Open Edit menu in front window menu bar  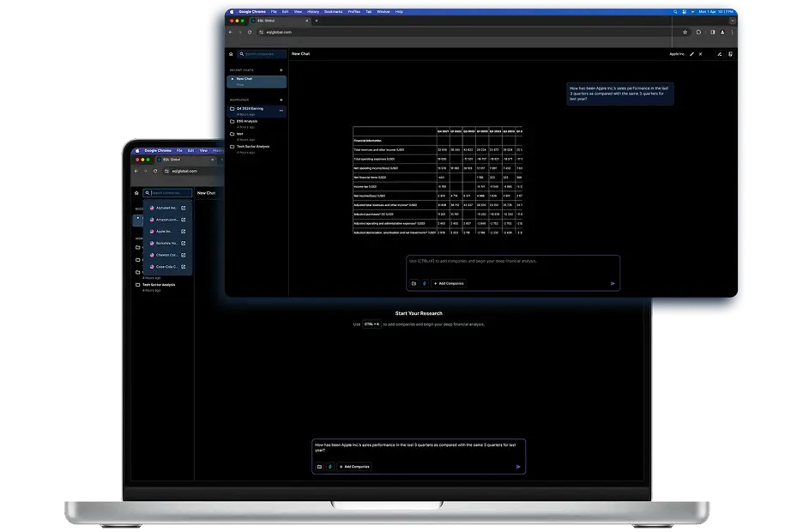tap(285, 11)
